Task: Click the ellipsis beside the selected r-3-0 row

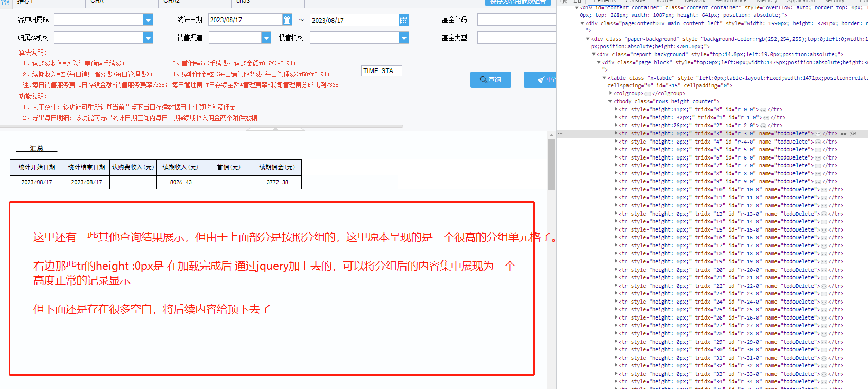Action: point(560,134)
